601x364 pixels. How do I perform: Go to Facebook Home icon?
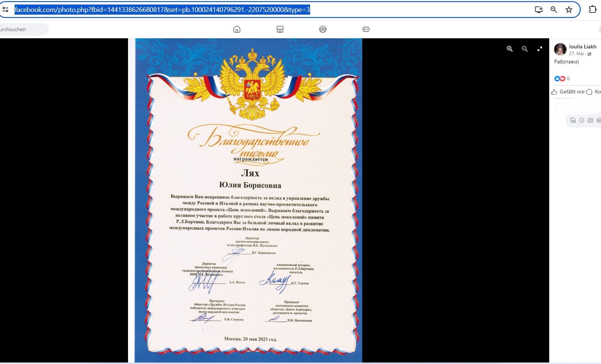click(x=237, y=29)
